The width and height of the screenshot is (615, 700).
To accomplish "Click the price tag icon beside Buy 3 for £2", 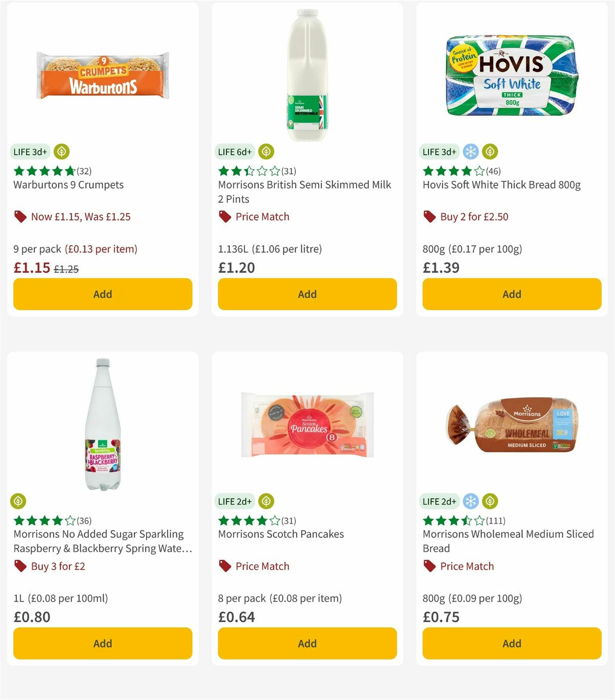I will click(20, 566).
